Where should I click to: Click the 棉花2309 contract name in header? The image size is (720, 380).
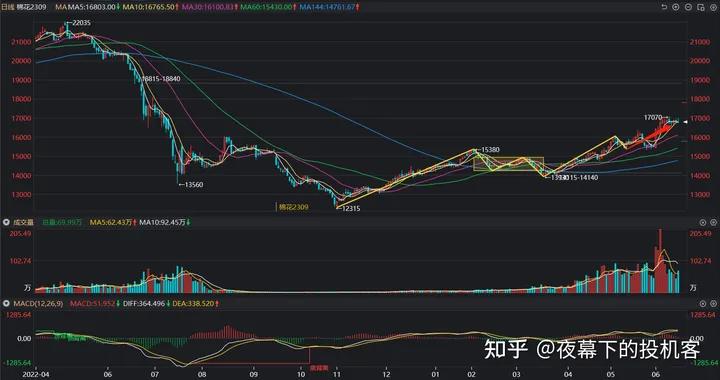coord(33,7)
